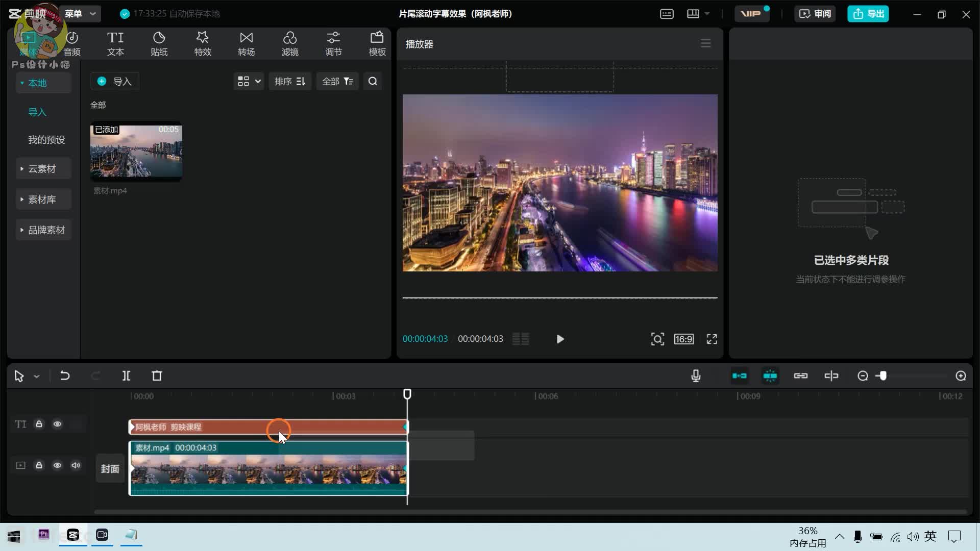Expand the 素材库 section
This screenshot has width=980, height=551.
click(x=43, y=199)
